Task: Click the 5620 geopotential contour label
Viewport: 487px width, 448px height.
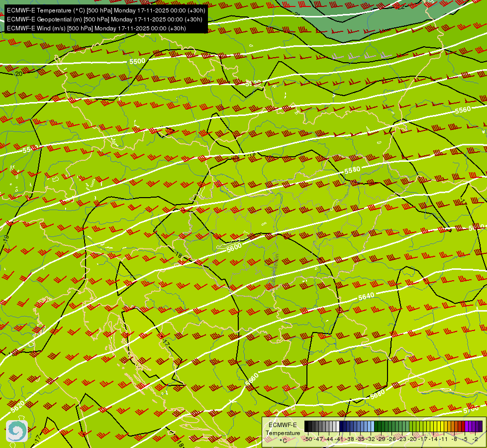Action: 17,407
